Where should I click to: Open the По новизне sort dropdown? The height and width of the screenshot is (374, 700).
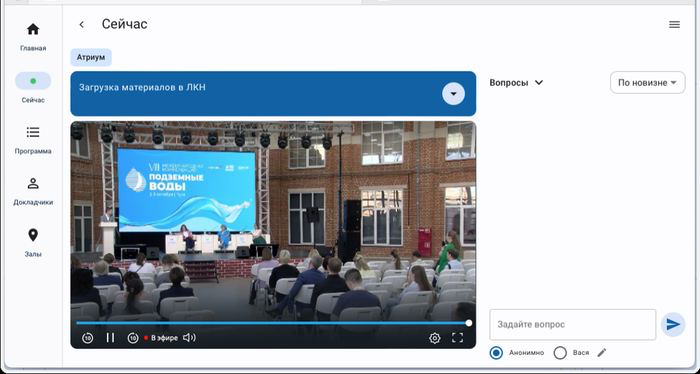pyautogui.click(x=647, y=83)
